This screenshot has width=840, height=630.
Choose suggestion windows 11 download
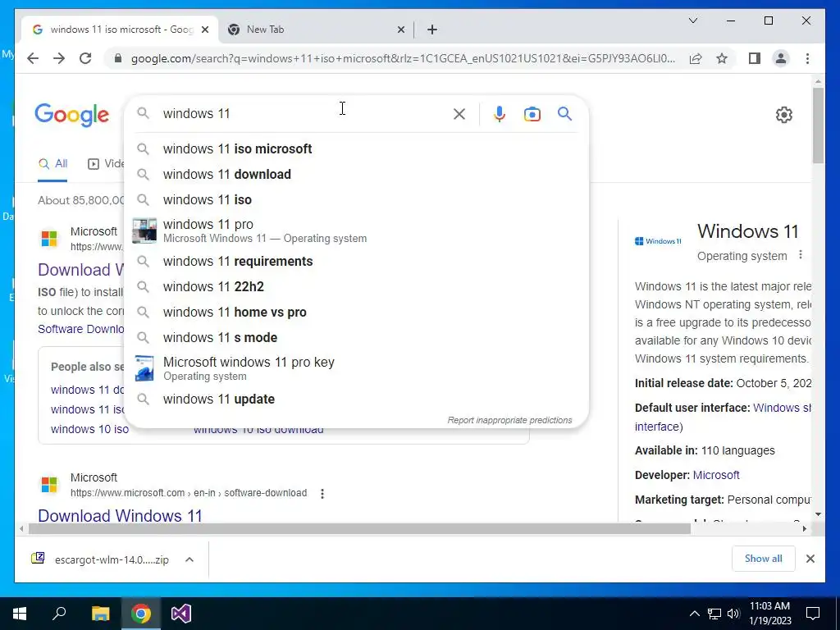(356, 174)
